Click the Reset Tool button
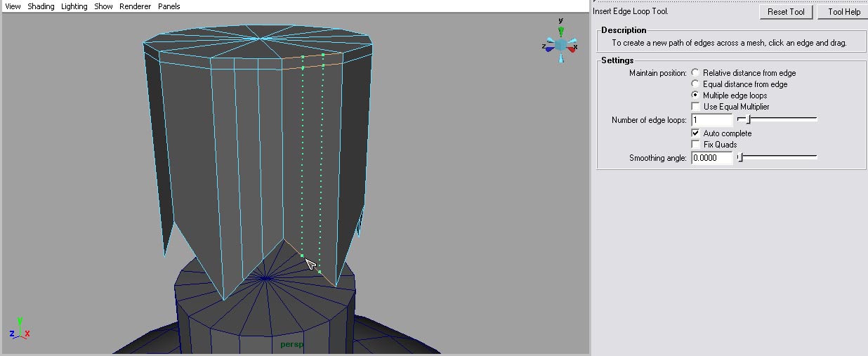The image size is (868, 356). (x=786, y=12)
